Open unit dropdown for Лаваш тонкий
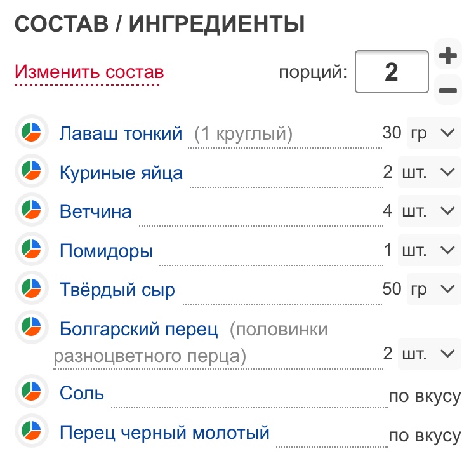 433,133
